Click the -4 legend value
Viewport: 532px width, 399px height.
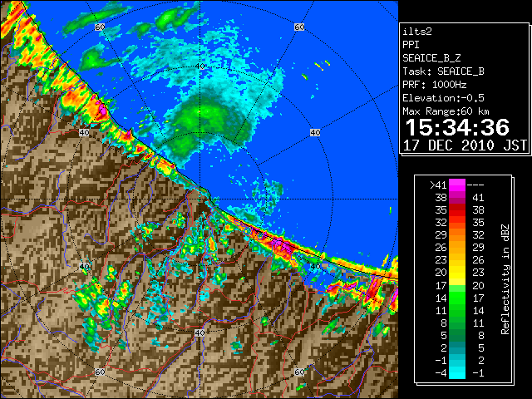441,372
